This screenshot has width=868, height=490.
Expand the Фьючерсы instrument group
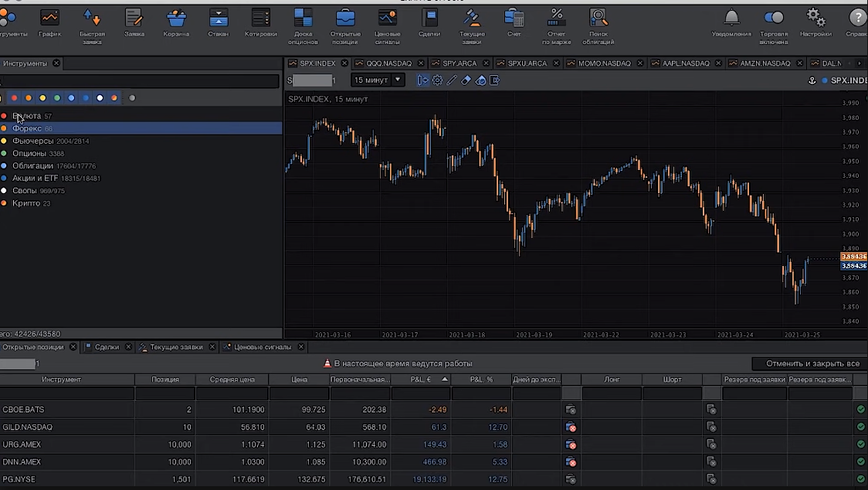tap(33, 141)
